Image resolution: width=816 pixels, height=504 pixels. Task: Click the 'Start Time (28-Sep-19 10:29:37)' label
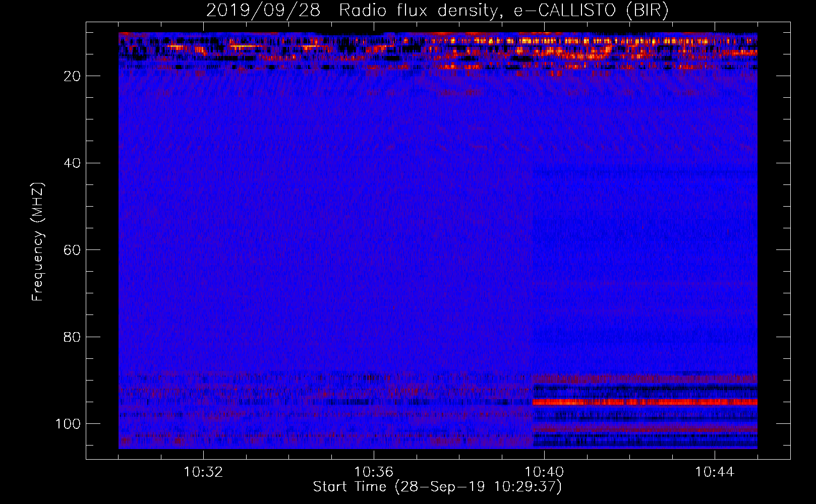pyautogui.click(x=437, y=487)
